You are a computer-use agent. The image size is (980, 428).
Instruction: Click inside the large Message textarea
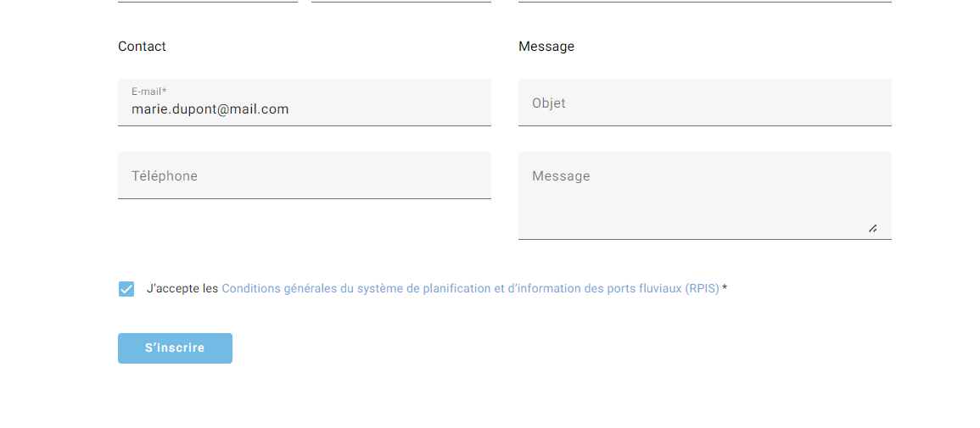coord(705,195)
